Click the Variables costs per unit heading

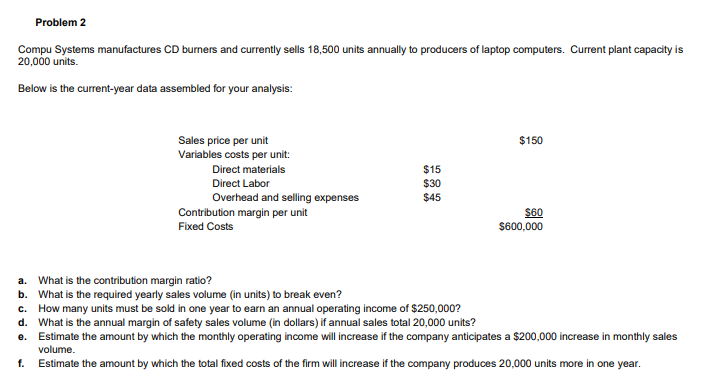click(x=234, y=154)
